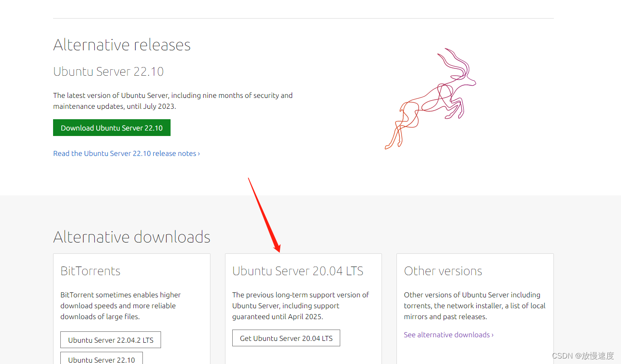Viewport: 621px width, 364px height.
Task: Click the Ubuntu Server 22.04.2 LTS torrent button
Action: tap(111, 340)
